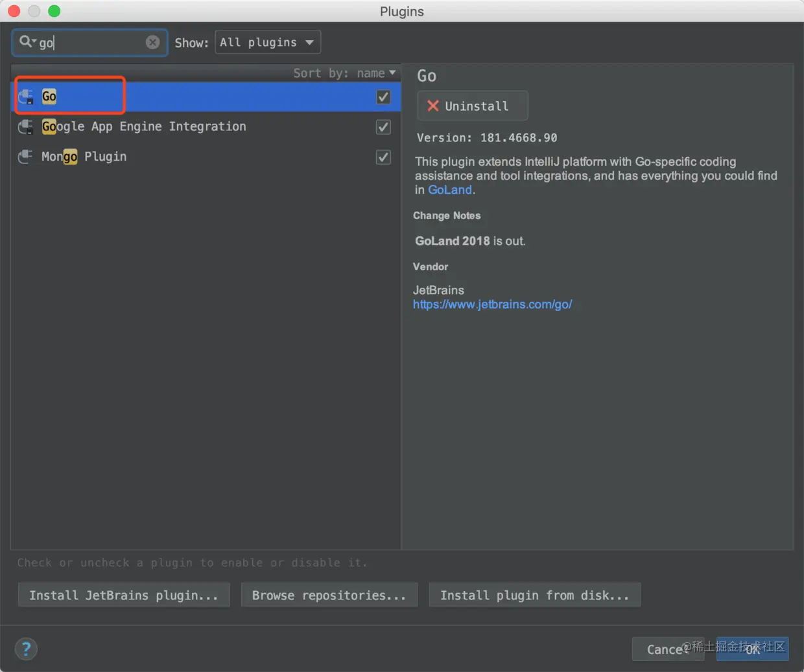The image size is (804, 672).
Task: Open the GoLand link in description
Action: tap(450, 190)
